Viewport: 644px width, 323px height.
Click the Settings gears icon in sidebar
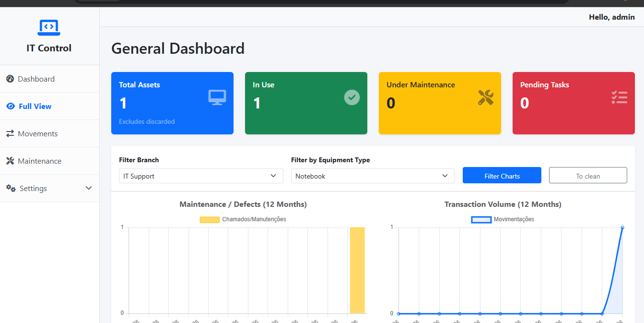(x=11, y=188)
